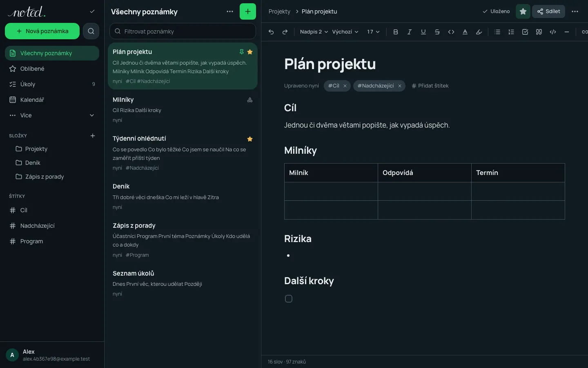Undo the last edit

[x=271, y=32]
